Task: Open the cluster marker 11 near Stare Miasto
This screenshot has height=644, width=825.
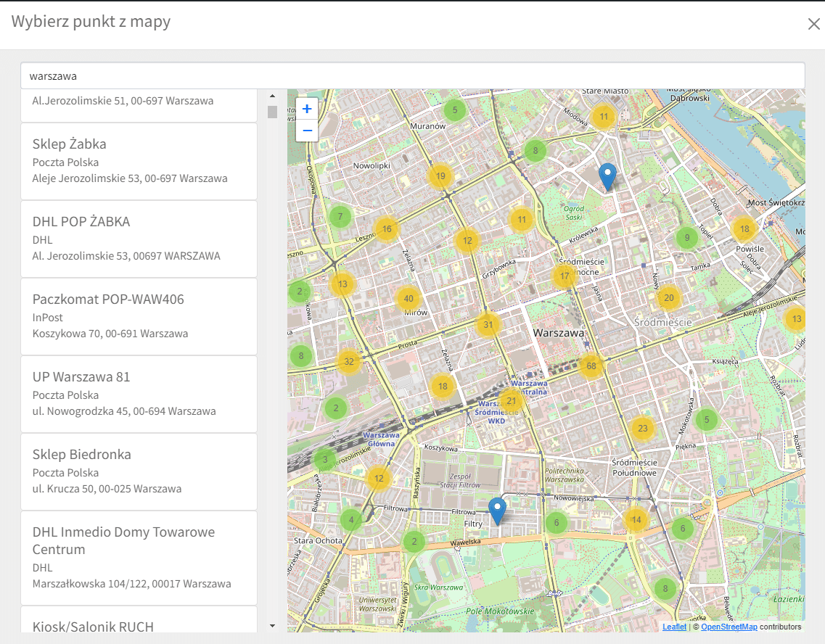Action: click(604, 117)
